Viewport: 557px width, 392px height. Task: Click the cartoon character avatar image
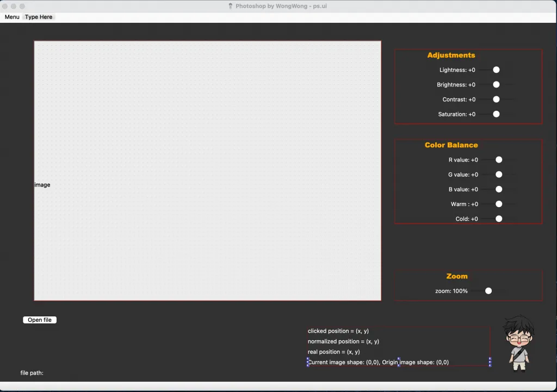[518, 343]
